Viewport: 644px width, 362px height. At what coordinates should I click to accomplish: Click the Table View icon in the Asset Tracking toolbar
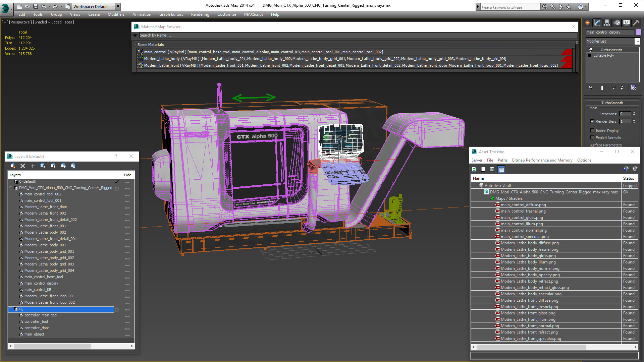pos(501,169)
